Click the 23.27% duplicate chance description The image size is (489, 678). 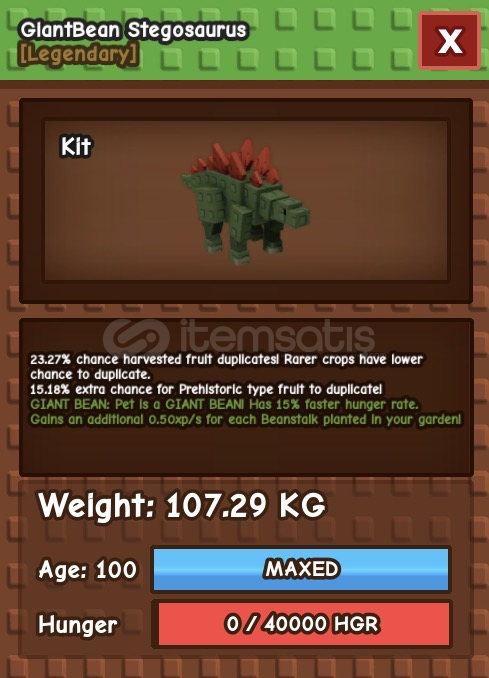(x=226, y=366)
